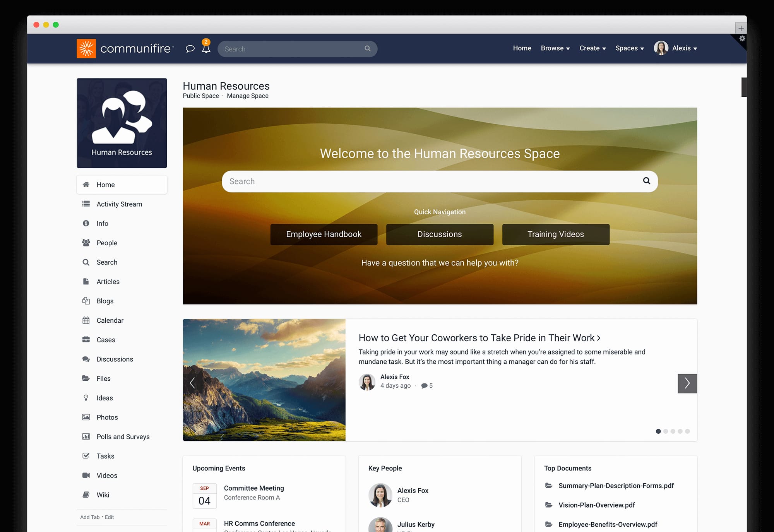This screenshot has height=532, width=774.
Task: Click the top bar search magnifier icon
Action: pos(368,48)
